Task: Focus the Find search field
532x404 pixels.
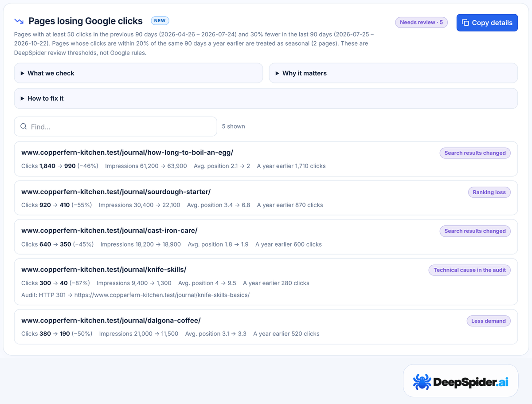Action: coord(116,126)
